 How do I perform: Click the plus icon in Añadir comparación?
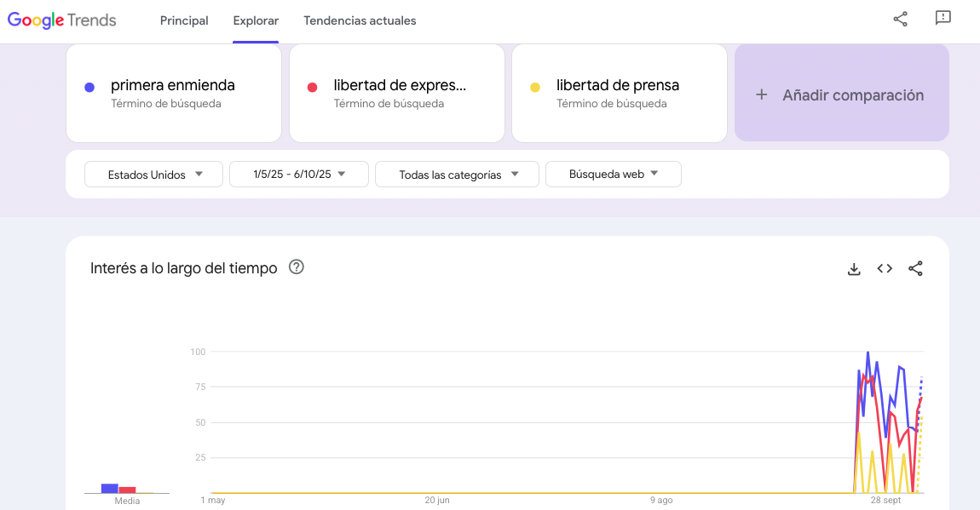pos(762,95)
